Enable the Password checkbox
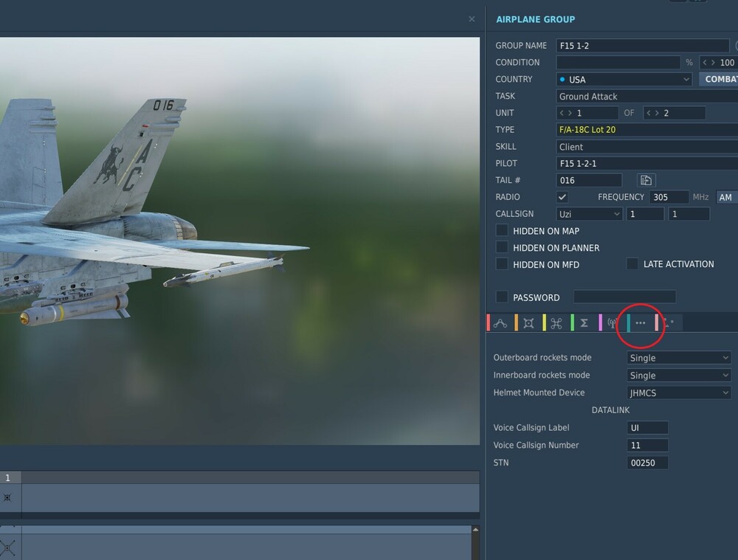Viewport: 738px width, 560px height. [502, 297]
